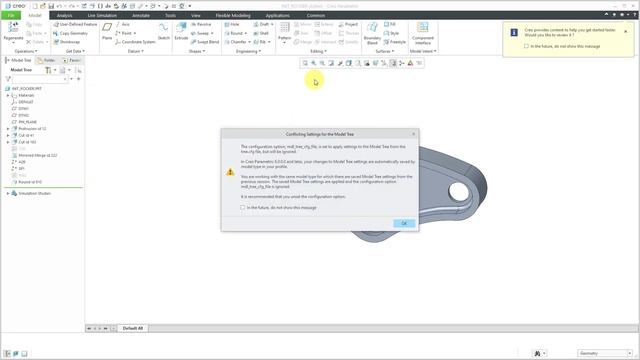
Task: Check 'do not show this message' in the yellow notification
Action: coord(526,46)
